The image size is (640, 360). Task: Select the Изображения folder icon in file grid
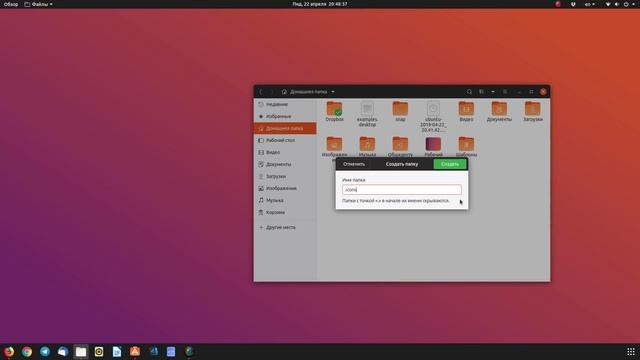click(x=334, y=144)
